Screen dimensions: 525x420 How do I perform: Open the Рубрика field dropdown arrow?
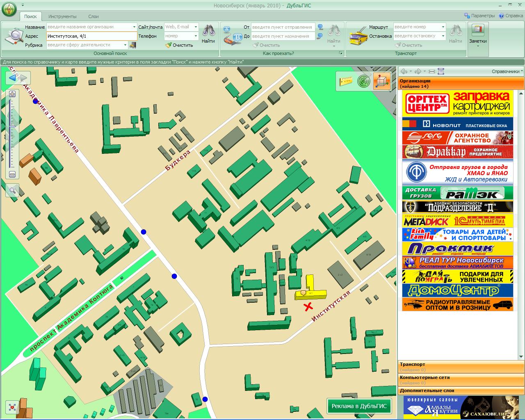click(x=125, y=45)
